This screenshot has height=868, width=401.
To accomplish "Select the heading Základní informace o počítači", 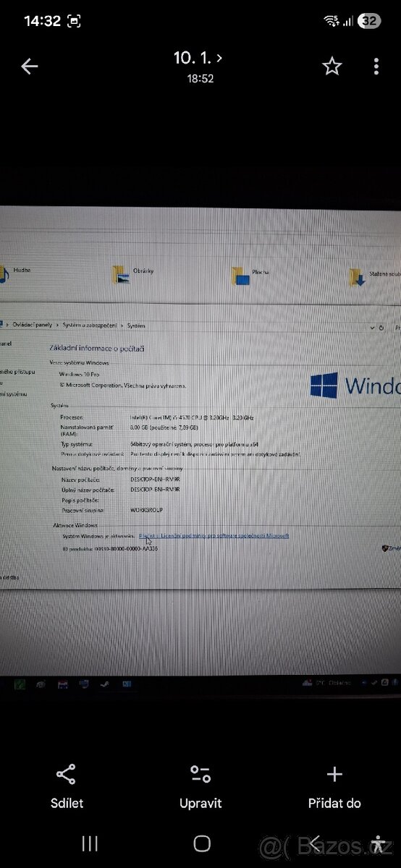I will coord(96,348).
